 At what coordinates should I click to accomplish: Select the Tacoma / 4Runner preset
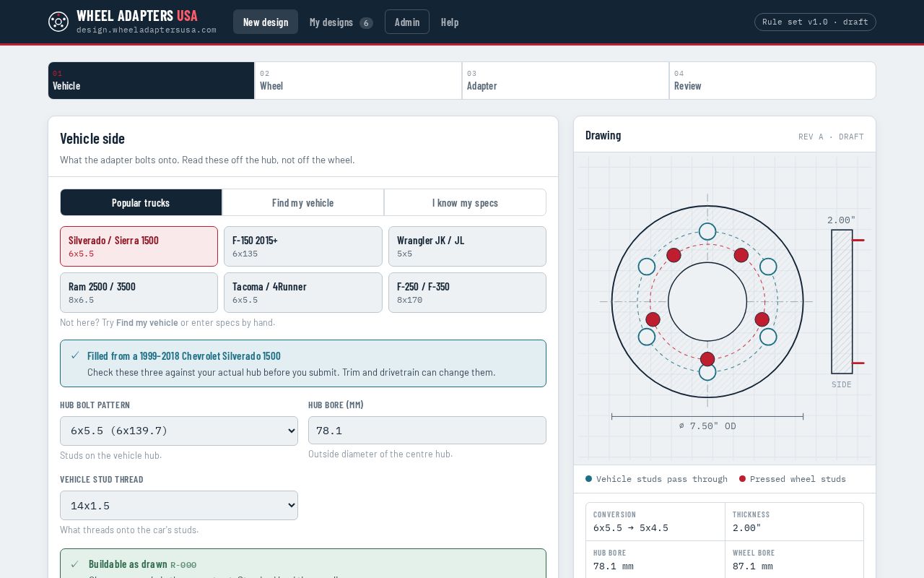point(303,293)
